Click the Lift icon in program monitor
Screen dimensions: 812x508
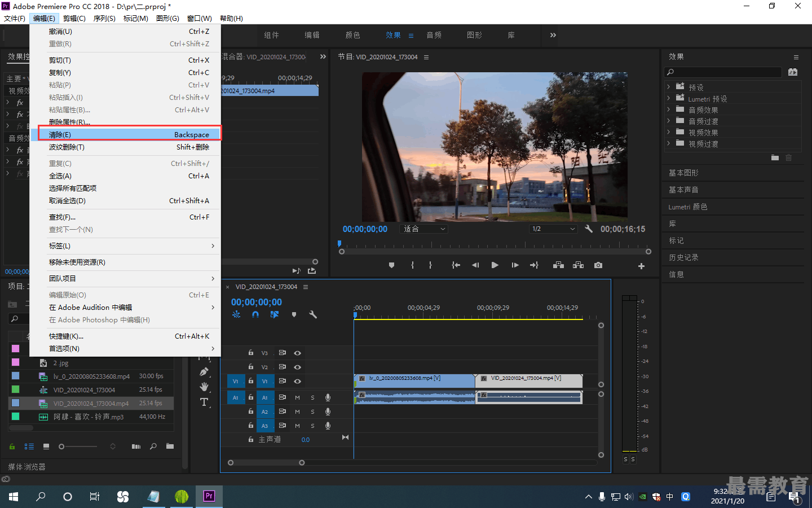click(x=558, y=265)
